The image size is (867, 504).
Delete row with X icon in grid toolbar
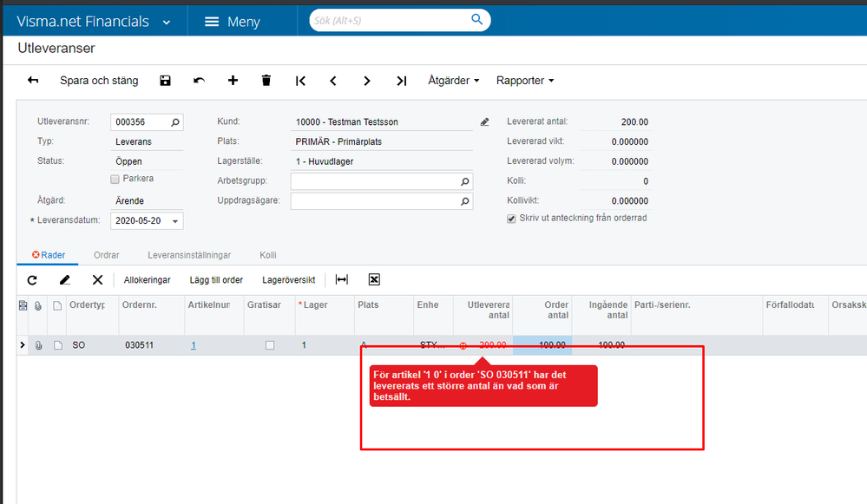point(97,280)
